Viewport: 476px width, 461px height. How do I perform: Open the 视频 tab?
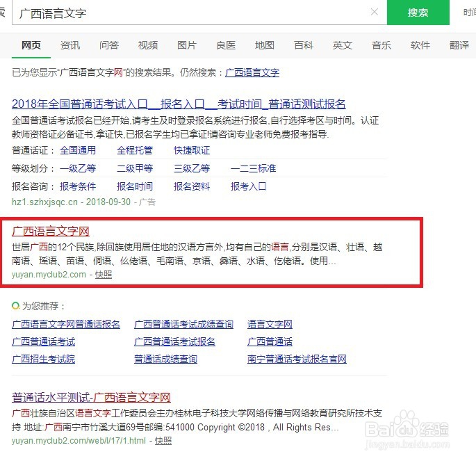tap(148, 45)
